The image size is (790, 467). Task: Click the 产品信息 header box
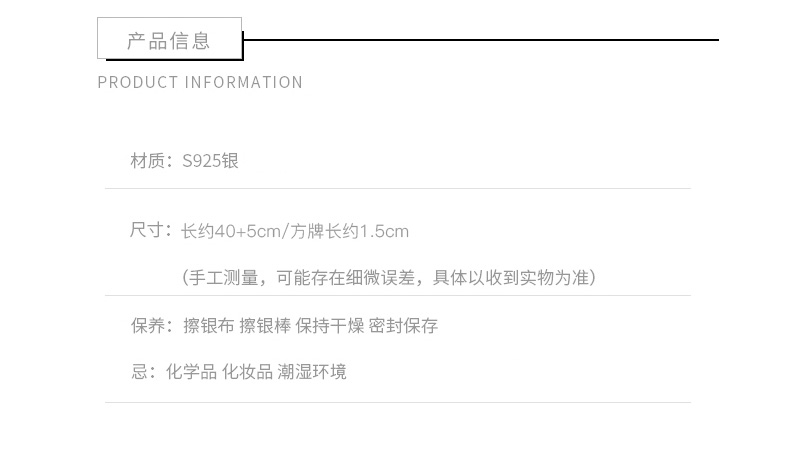pos(169,40)
